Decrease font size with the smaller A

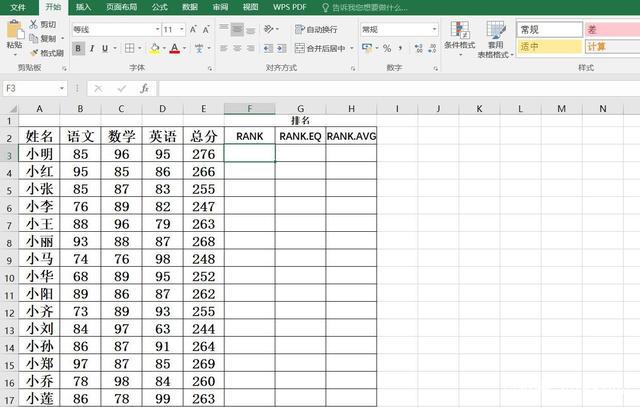click(x=206, y=29)
